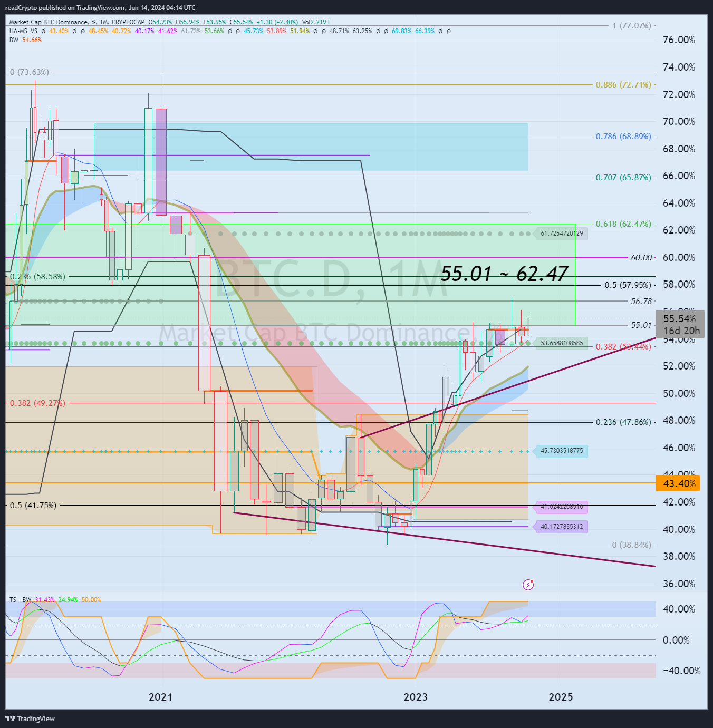
Task: Click the 0.382 (49.27%) Fibonacci label
Action: coord(38,403)
